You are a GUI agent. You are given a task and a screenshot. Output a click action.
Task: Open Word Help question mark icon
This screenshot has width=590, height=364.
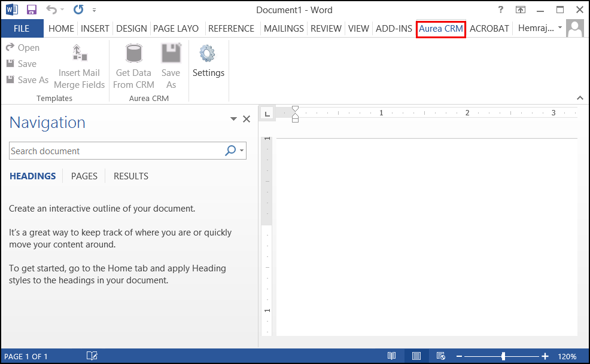tap(500, 10)
